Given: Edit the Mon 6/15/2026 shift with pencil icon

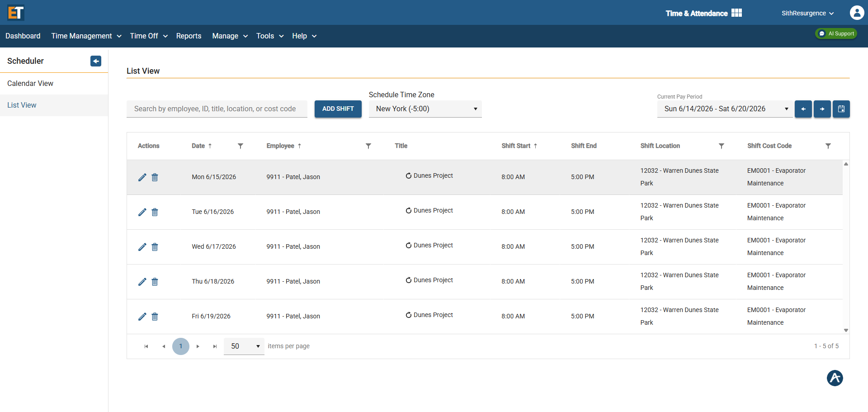Looking at the screenshot, I should 142,177.
